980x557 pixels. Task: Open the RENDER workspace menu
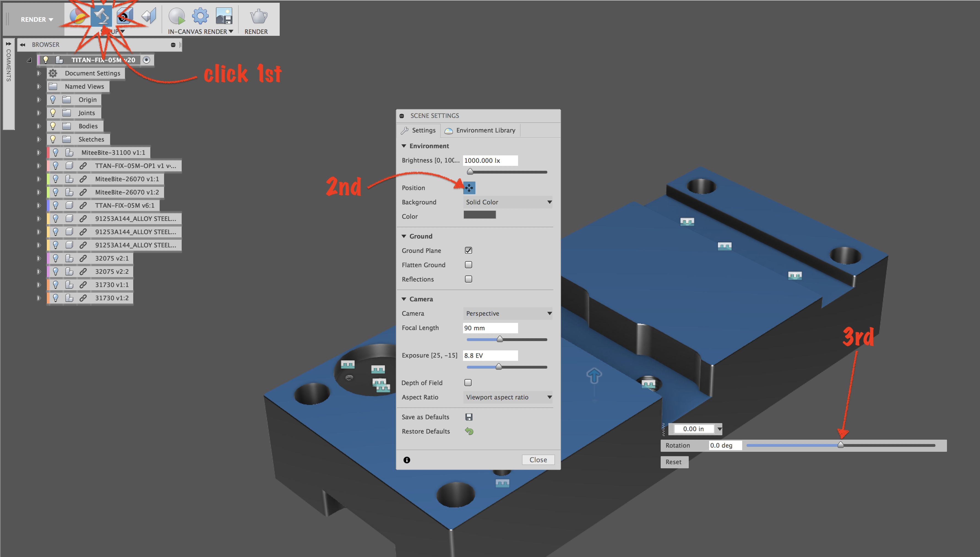tap(37, 20)
